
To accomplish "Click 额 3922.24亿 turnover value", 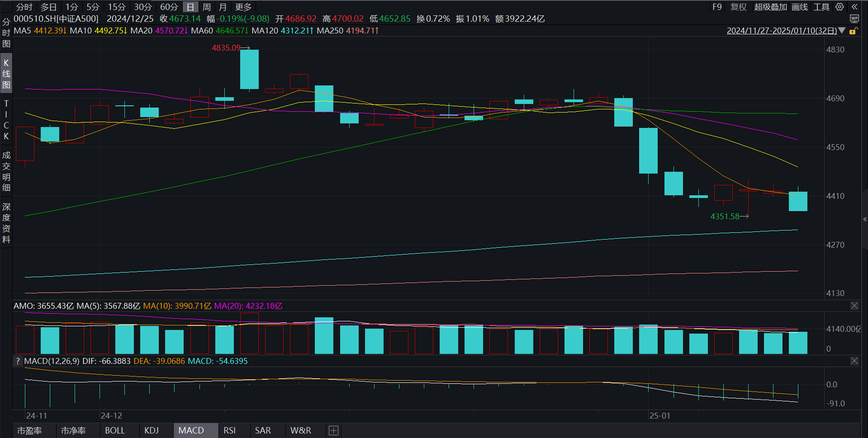I will click(x=520, y=19).
